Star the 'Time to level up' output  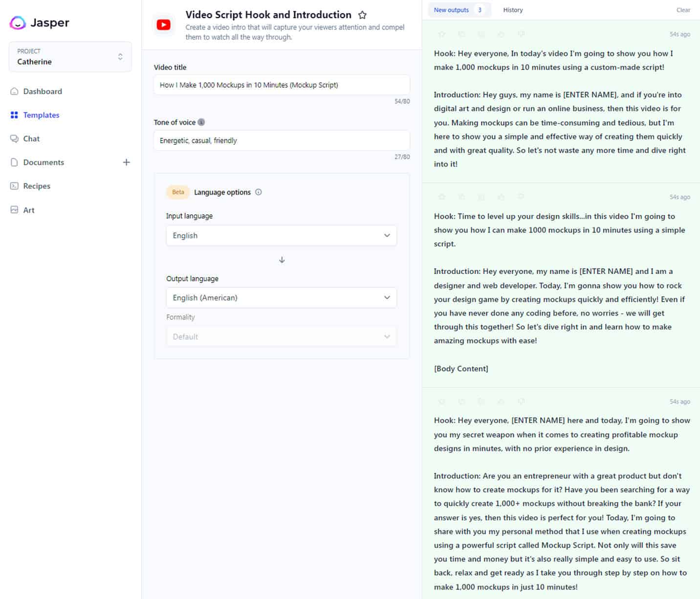click(x=442, y=197)
